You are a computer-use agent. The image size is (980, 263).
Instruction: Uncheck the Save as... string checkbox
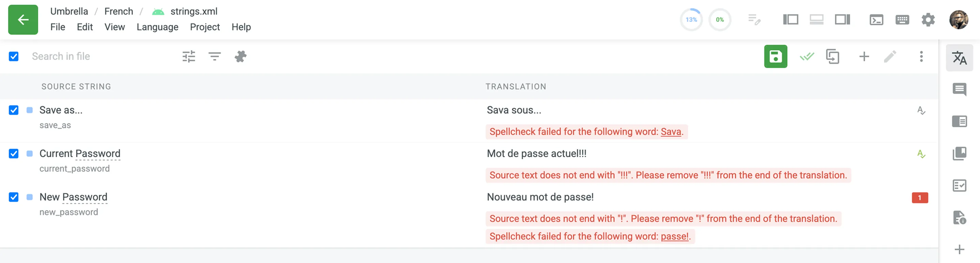(13, 110)
